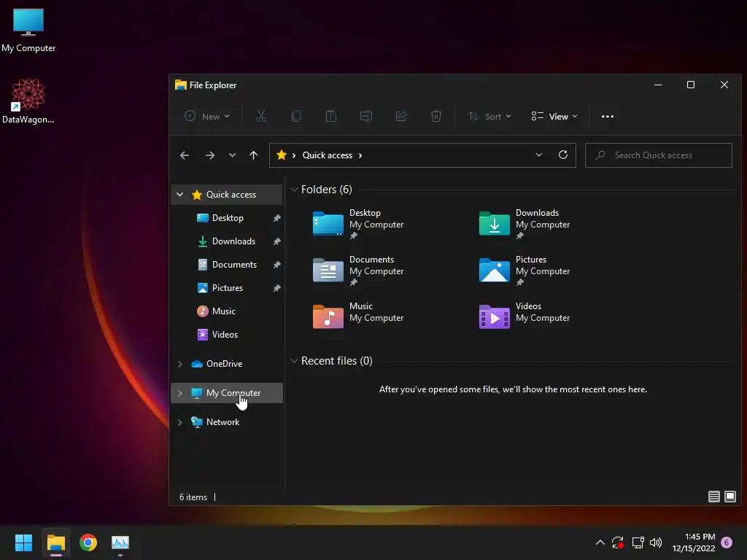
Task: Open the See more three-dots menu
Action: click(x=608, y=116)
